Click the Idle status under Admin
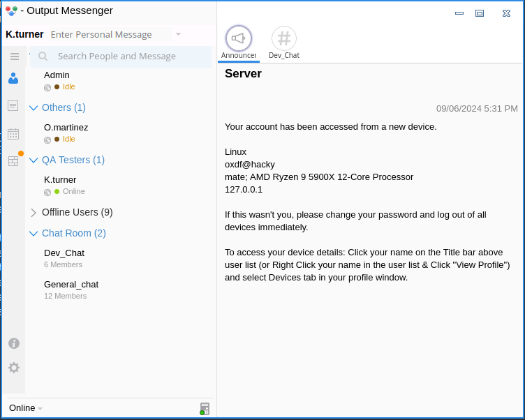Image resolution: width=525 pixels, height=420 pixels. pos(68,87)
